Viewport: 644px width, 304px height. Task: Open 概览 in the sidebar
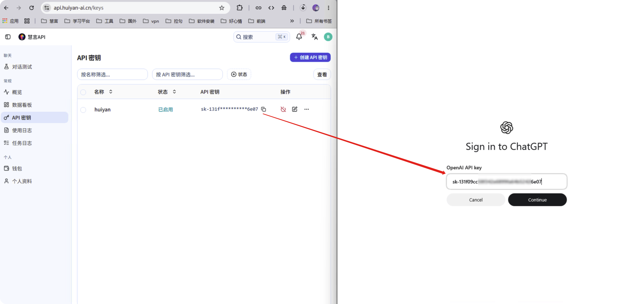click(x=35, y=92)
